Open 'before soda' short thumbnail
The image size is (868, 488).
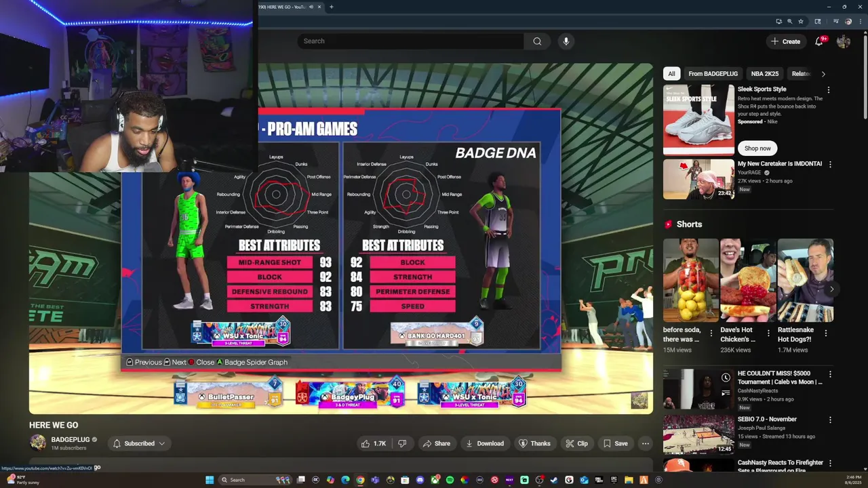click(x=690, y=280)
